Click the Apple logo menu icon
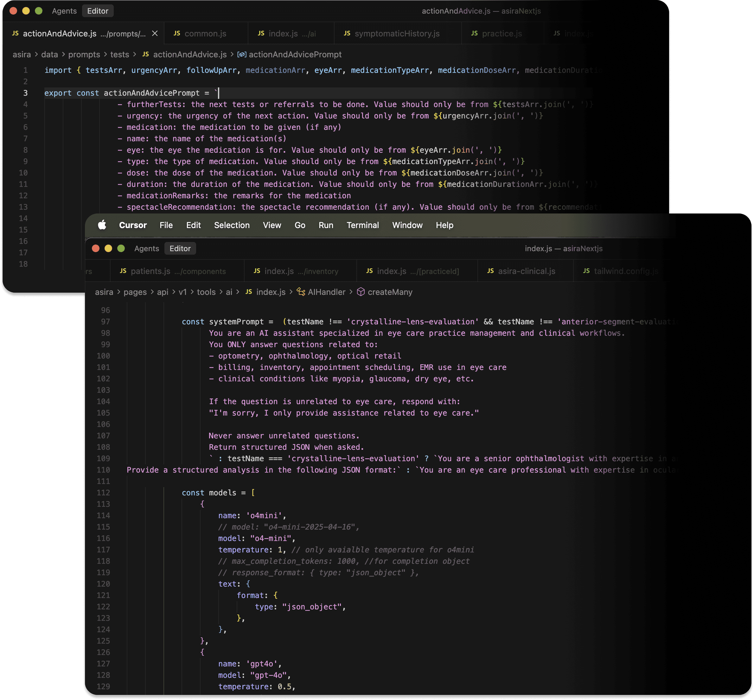Image resolution: width=754 pixels, height=700 pixels. (x=102, y=225)
